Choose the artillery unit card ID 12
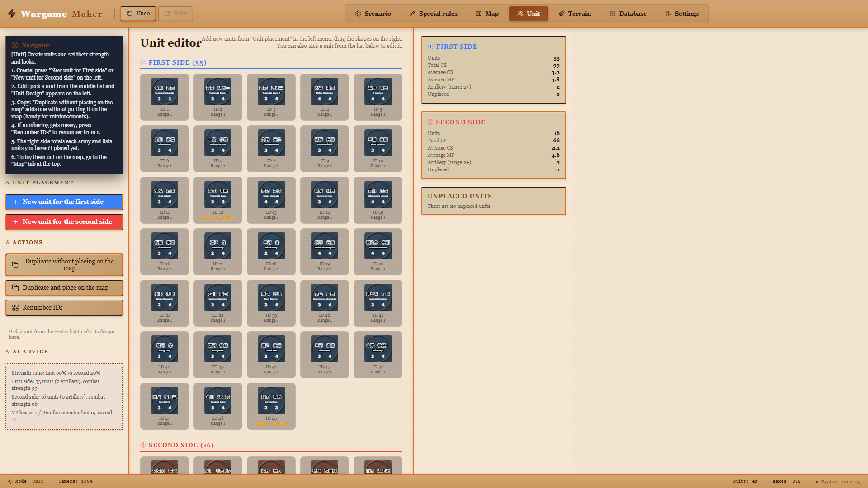 click(218, 200)
